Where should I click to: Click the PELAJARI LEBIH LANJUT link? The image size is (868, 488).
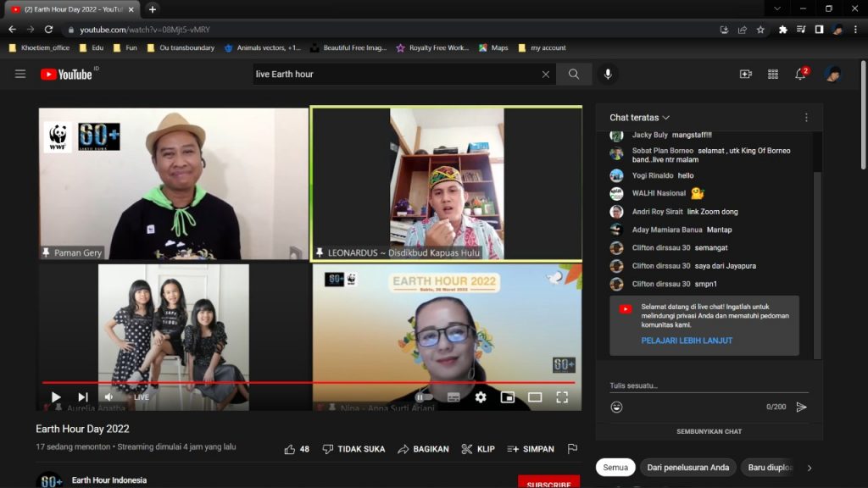[687, 341]
